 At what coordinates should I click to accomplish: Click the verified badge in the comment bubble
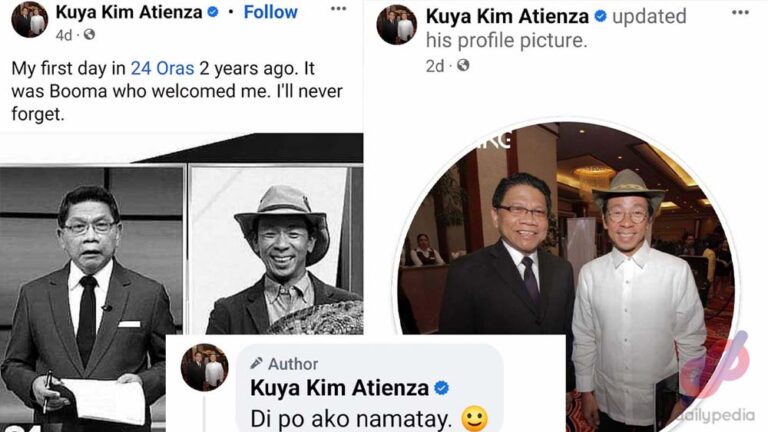(x=441, y=388)
